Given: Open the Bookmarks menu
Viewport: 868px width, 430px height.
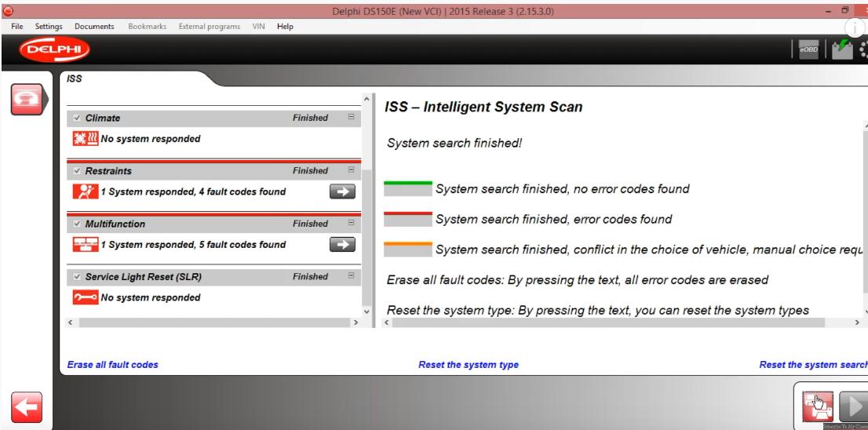Looking at the screenshot, I should click(148, 27).
